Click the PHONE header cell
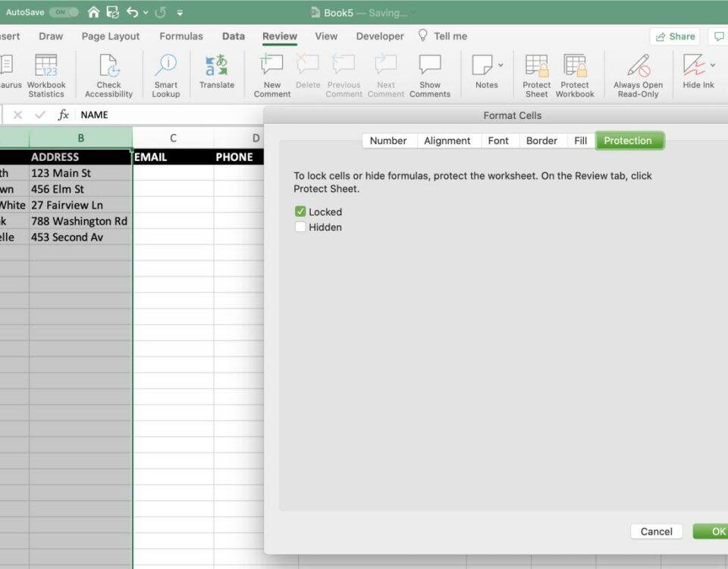This screenshot has height=569, width=728. pos(239,157)
